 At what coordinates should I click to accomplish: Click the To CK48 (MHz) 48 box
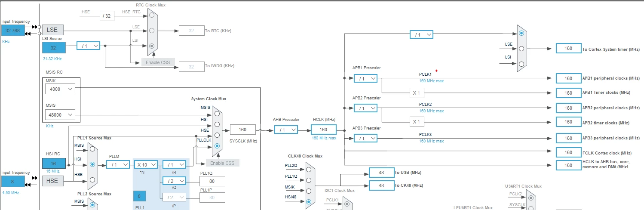point(381,185)
